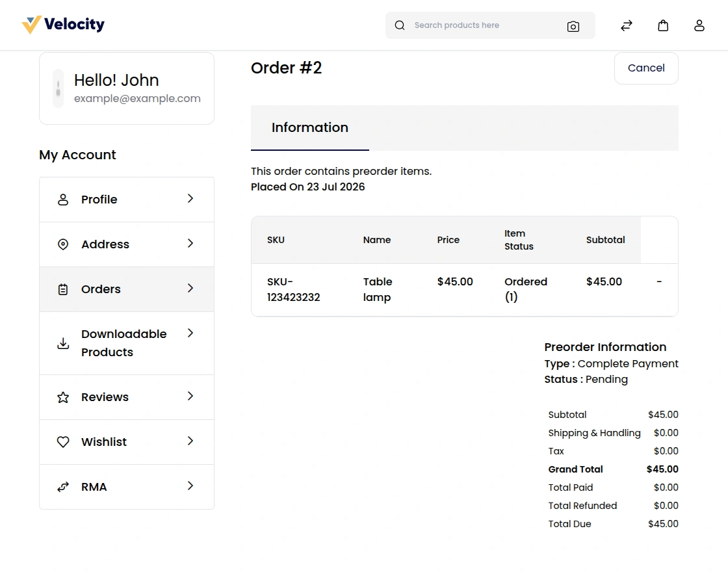The height and width of the screenshot is (572, 728).
Task: Click the Subtotal column header
Action: [x=605, y=240]
